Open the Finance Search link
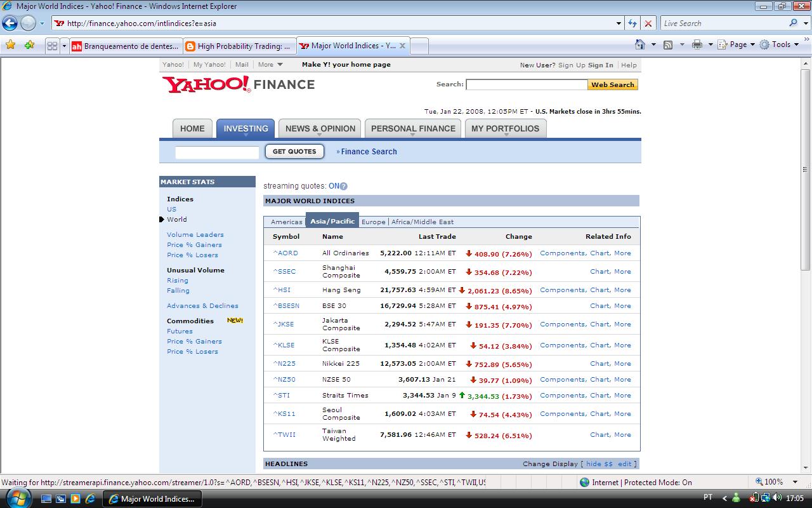Image resolution: width=812 pixels, height=508 pixels. [x=369, y=152]
